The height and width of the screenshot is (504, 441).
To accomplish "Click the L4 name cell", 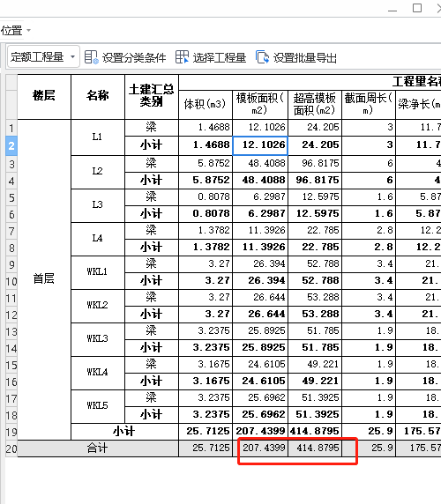I will 98,239.
